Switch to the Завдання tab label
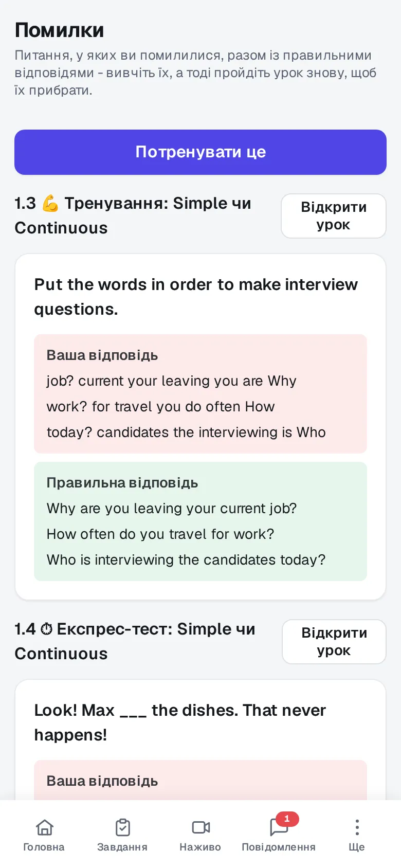 tap(122, 847)
